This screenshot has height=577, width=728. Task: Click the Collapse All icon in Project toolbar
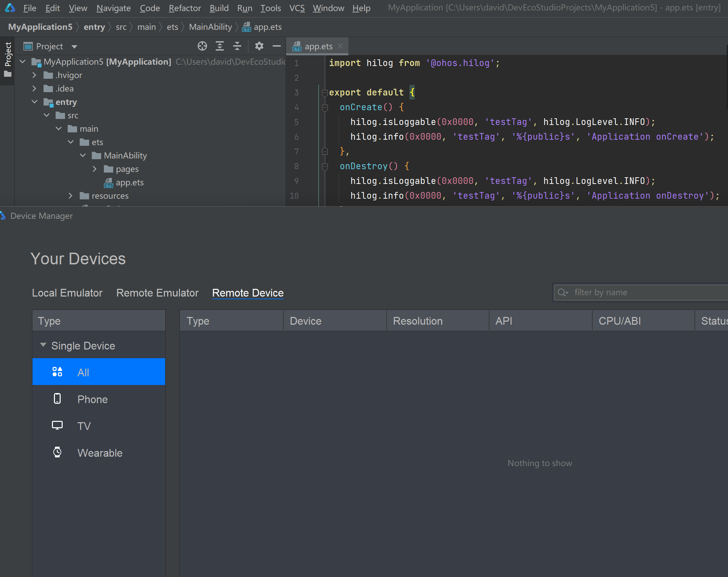tap(237, 46)
